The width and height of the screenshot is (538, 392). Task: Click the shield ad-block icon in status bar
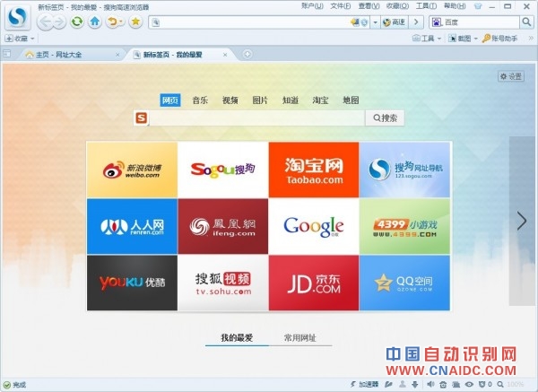tap(482, 384)
